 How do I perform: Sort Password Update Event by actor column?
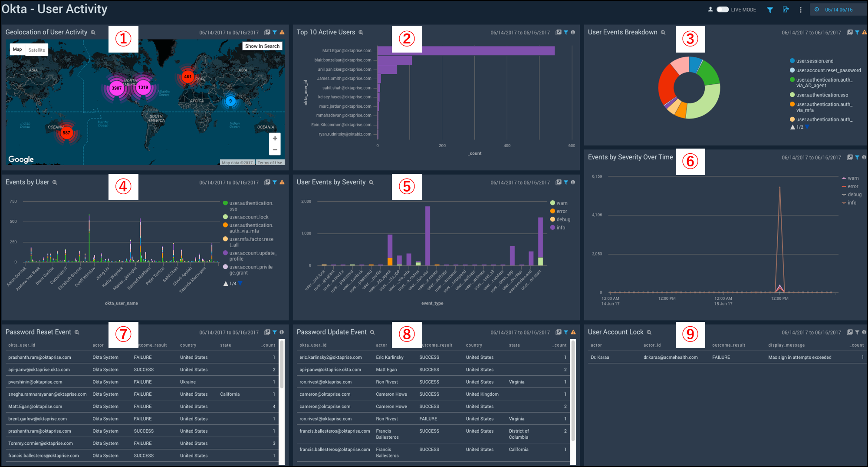point(381,345)
